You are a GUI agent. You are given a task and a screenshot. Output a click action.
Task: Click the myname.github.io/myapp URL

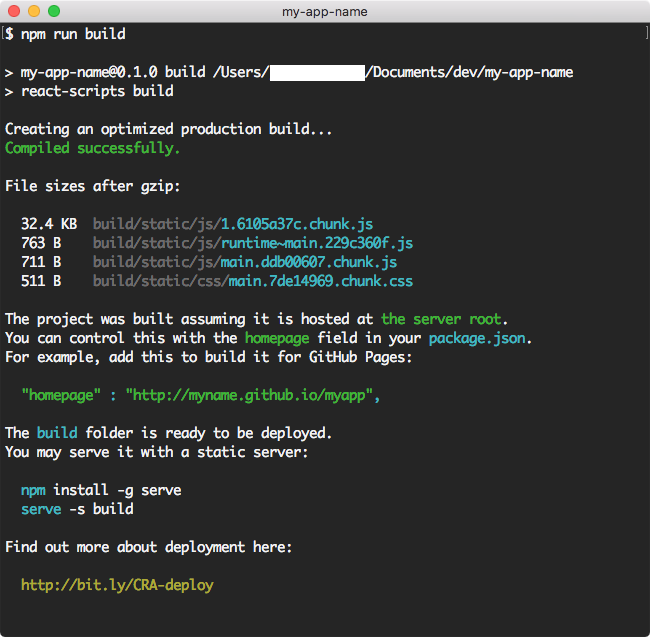point(251,395)
